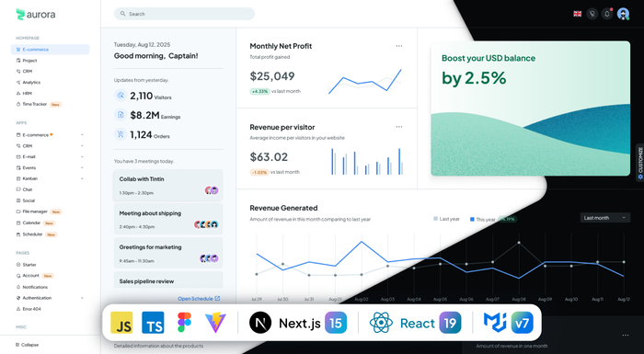Open Greetings for marketing meeting
The height and width of the screenshot is (354, 644).
click(x=168, y=253)
